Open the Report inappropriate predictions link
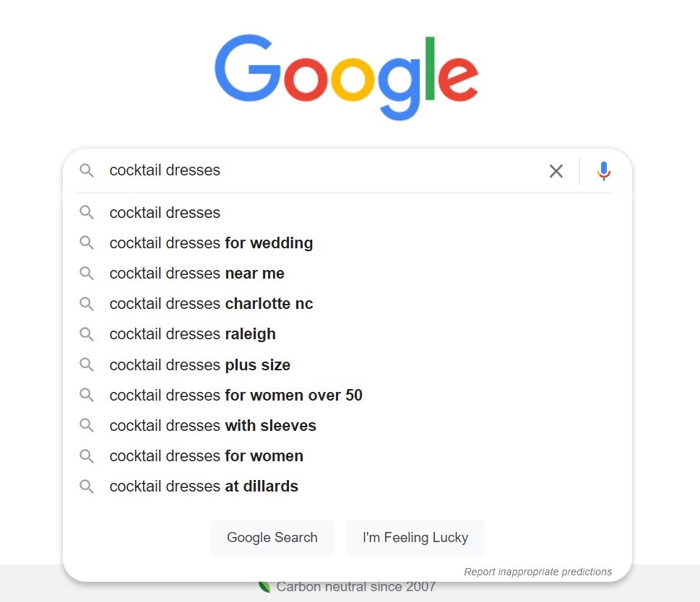Screen dimensions: 700x602 [x=537, y=571]
